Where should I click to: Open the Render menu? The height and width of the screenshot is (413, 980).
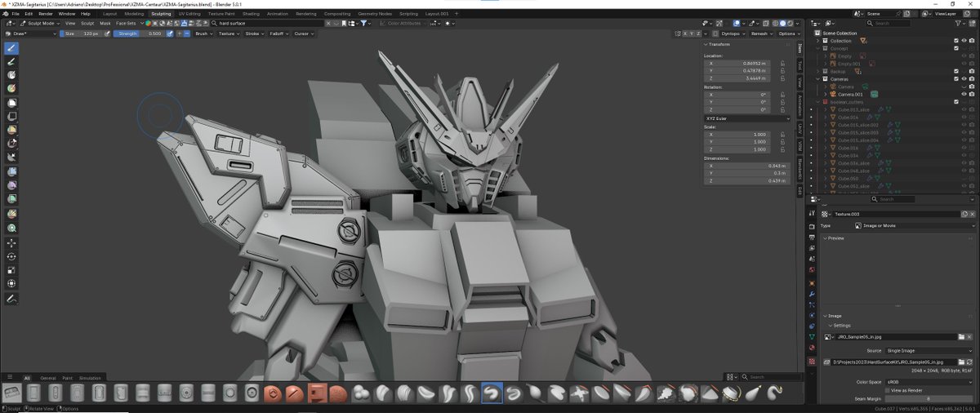pos(45,14)
